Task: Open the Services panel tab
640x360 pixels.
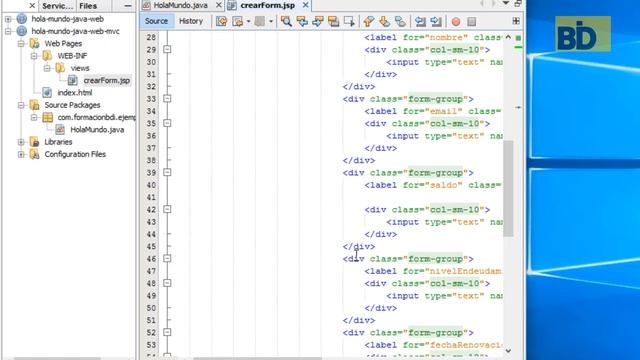Action: pos(58,6)
